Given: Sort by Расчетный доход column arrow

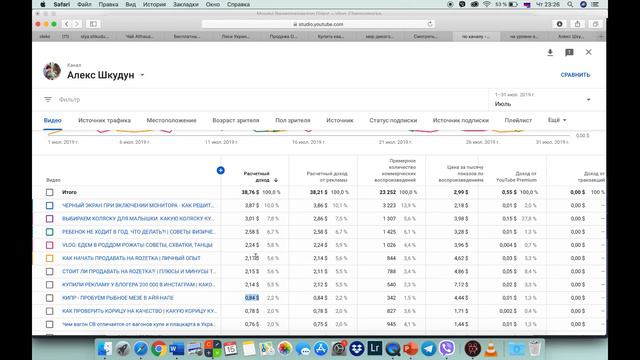Looking at the screenshot, I should 276,180.
